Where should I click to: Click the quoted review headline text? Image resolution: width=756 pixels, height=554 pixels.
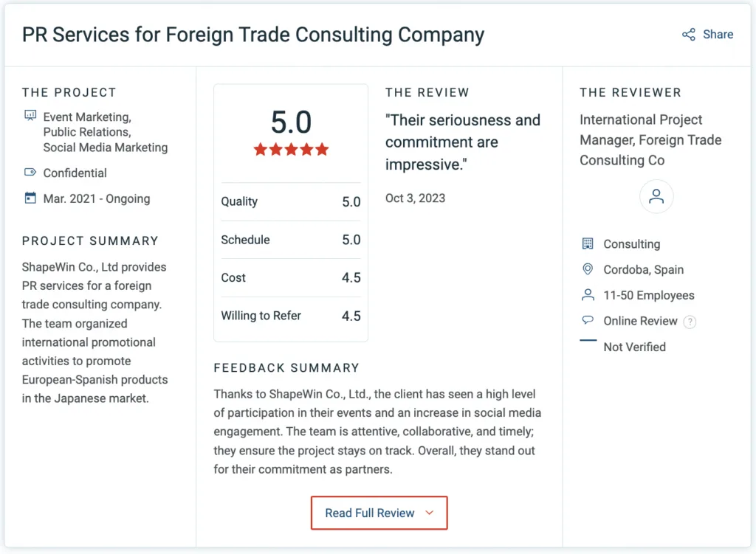point(463,142)
